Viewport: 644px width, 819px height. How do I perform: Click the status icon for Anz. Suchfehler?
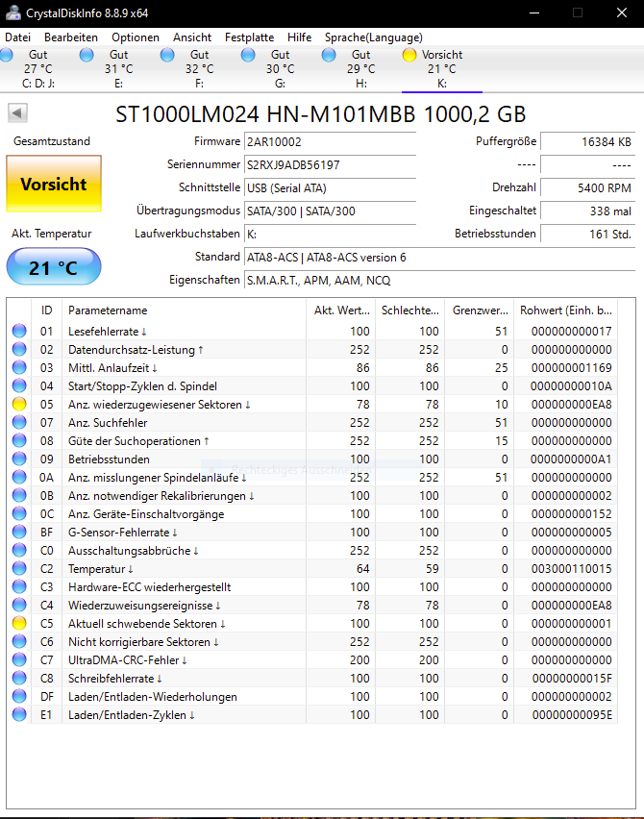tap(19, 422)
